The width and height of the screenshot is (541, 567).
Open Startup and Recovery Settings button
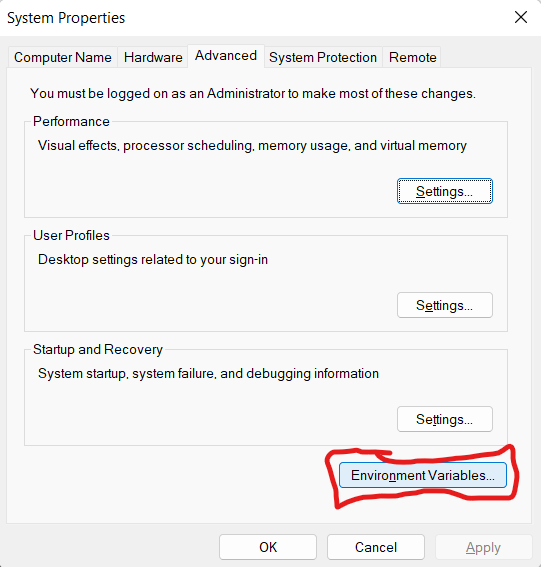pos(445,419)
